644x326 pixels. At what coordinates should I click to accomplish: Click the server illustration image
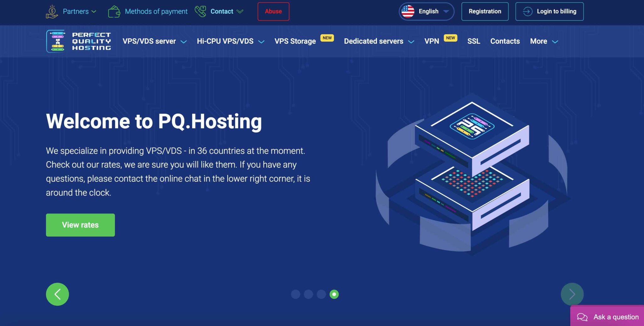pyautogui.click(x=472, y=173)
